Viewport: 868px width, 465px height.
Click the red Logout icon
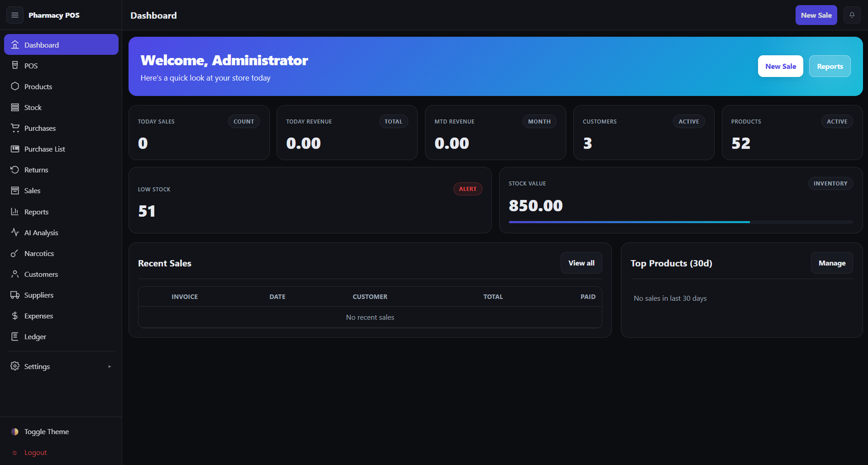point(15,453)
